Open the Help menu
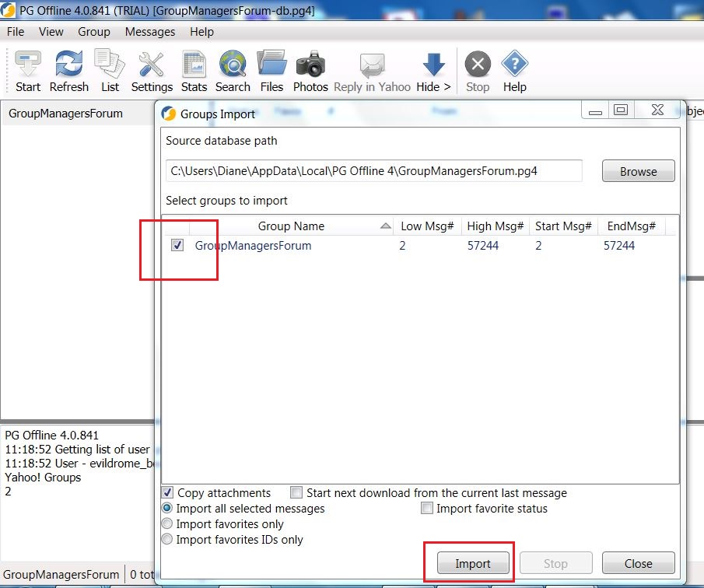The height and width of the screenshot is (588, 704). tap(201, 32)
